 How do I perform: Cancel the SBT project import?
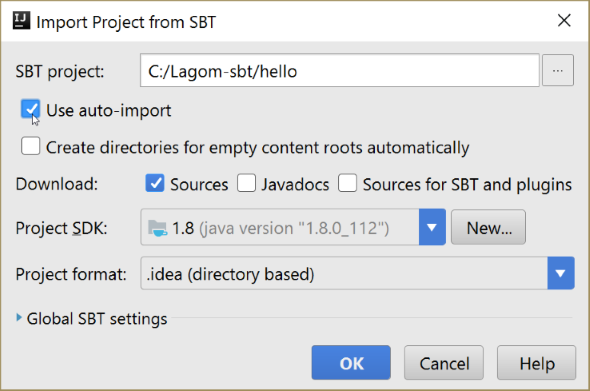[x=444, y=363]
